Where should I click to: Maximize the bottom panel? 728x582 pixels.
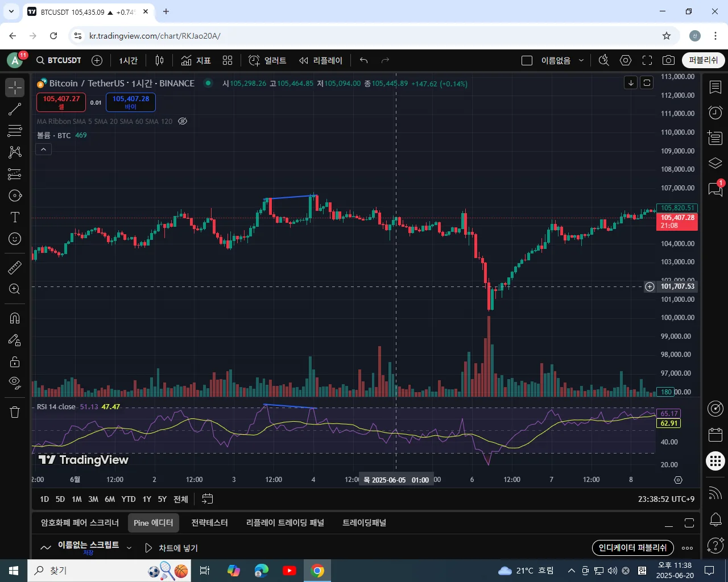coord(689,523)
